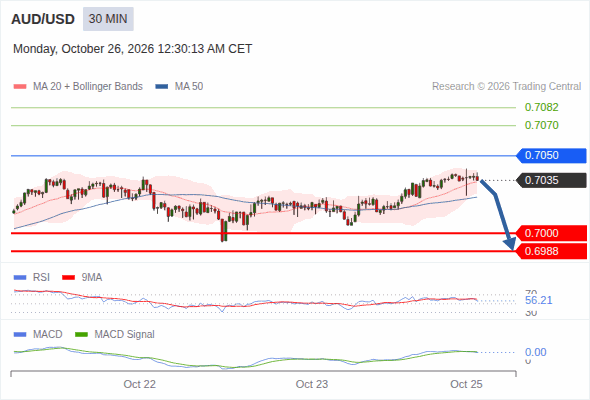
Task: Click the red 0.7000 support price tag
Action: point(551,233)
